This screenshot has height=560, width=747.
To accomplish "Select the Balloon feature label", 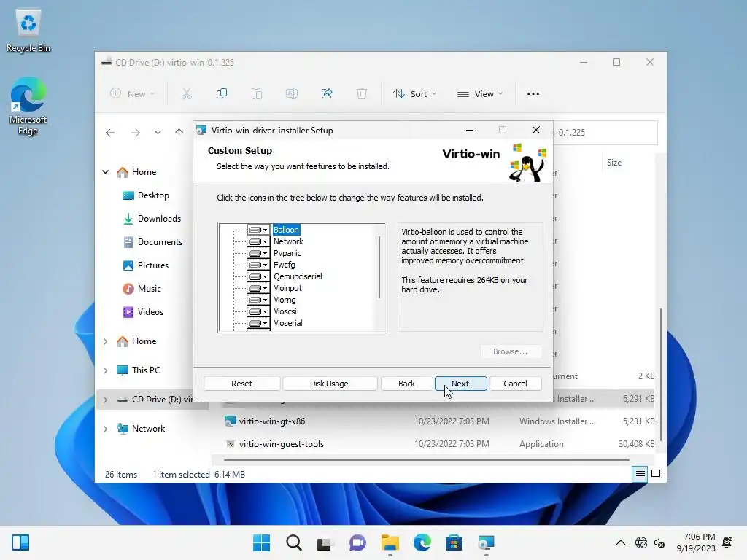I will 286,230.
